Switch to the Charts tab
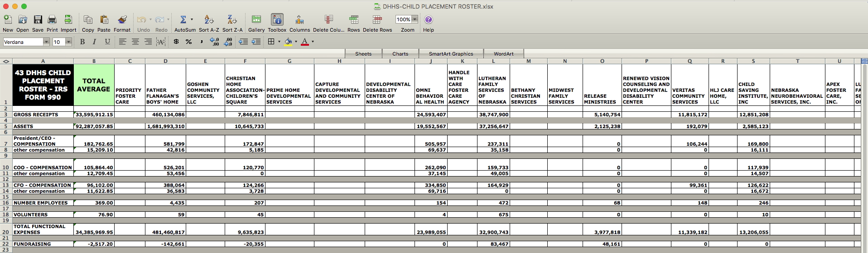 tap(400, 53)
